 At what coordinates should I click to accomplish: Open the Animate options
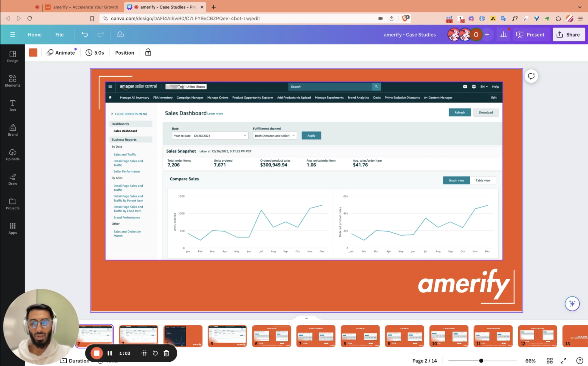[x=62, y=53]
